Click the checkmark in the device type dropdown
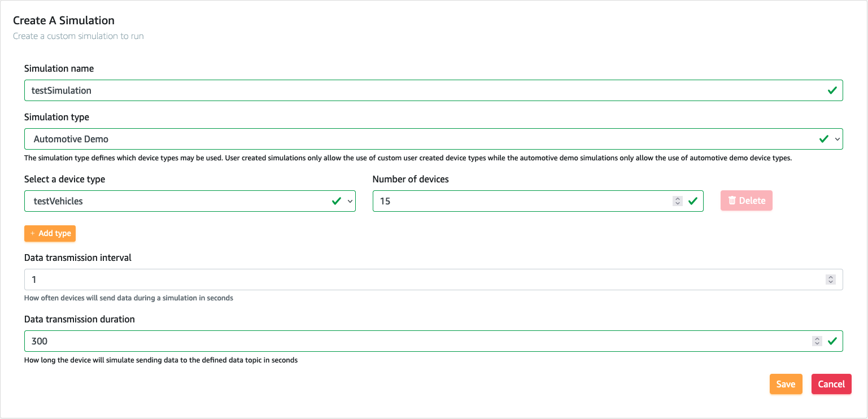This screenshot has height=419, width=868. click(337, 201)
